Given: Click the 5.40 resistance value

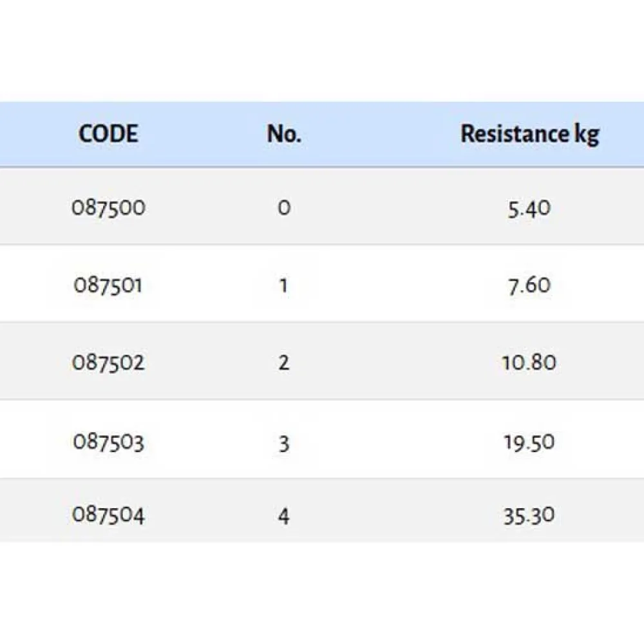Looking at the screenshot, I should (529, 208).
